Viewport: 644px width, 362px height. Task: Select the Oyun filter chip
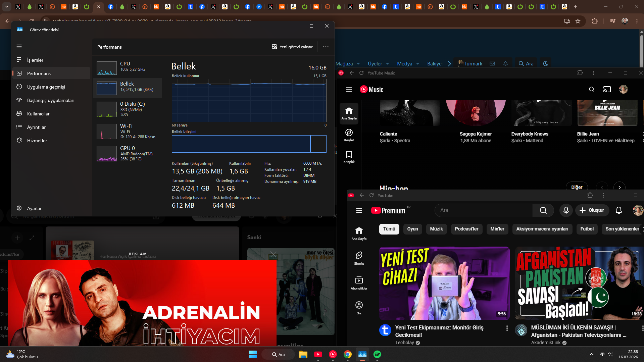[x=413, y=229]
